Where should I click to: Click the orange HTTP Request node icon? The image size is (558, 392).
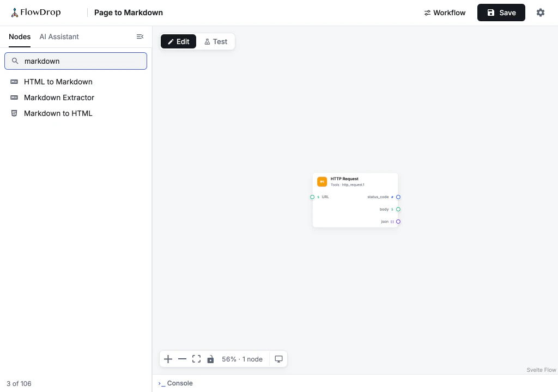coord(322,182)
